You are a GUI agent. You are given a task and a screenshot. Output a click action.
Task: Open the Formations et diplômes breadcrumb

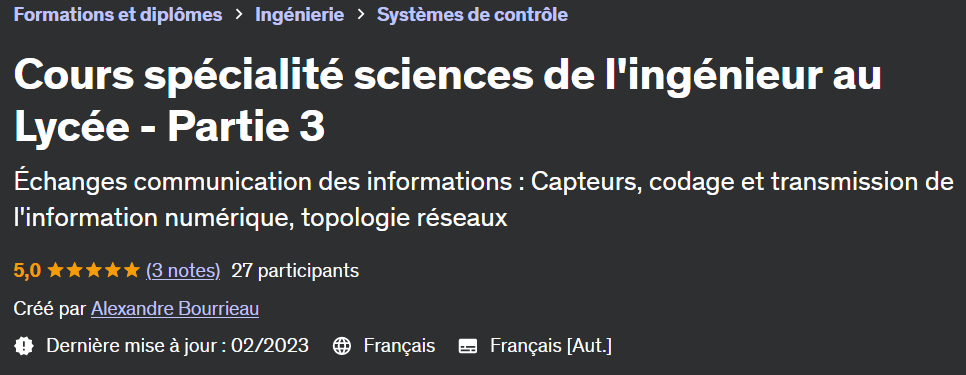click(x=118, y=15)
